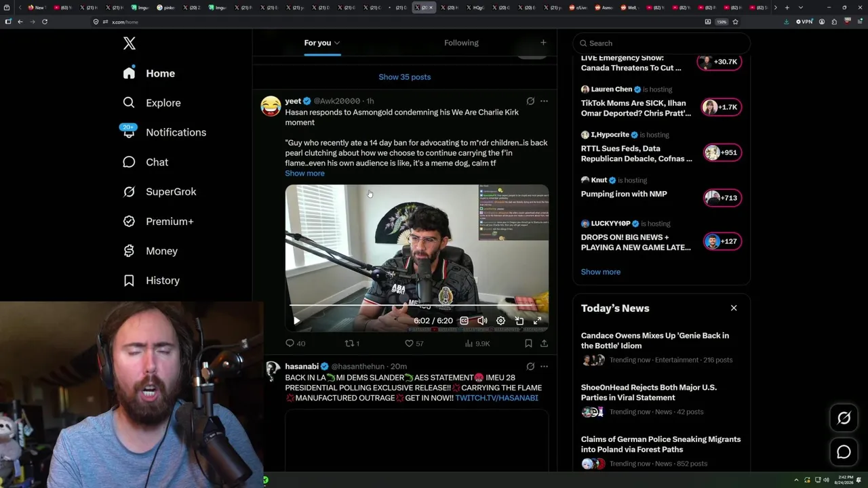Screen dimensions: 868x488
Task: Open the floating Grok button
Action: tap(844, 418)
